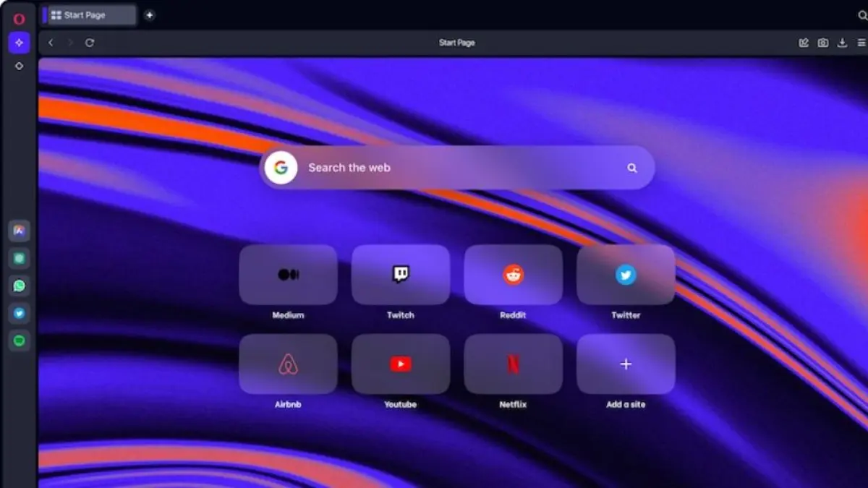This screenshot has height=488, width=868.
Task: Reload the current page
Action: 90,43
